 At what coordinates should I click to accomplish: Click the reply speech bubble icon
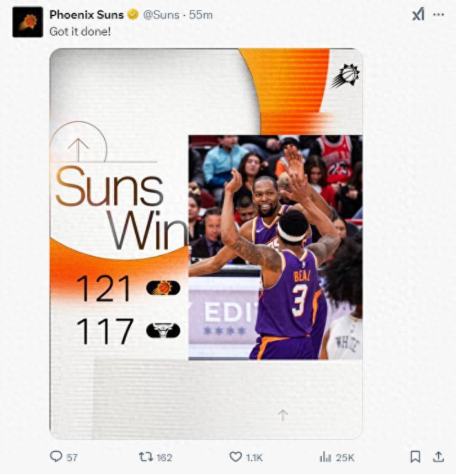click(56, 456)
